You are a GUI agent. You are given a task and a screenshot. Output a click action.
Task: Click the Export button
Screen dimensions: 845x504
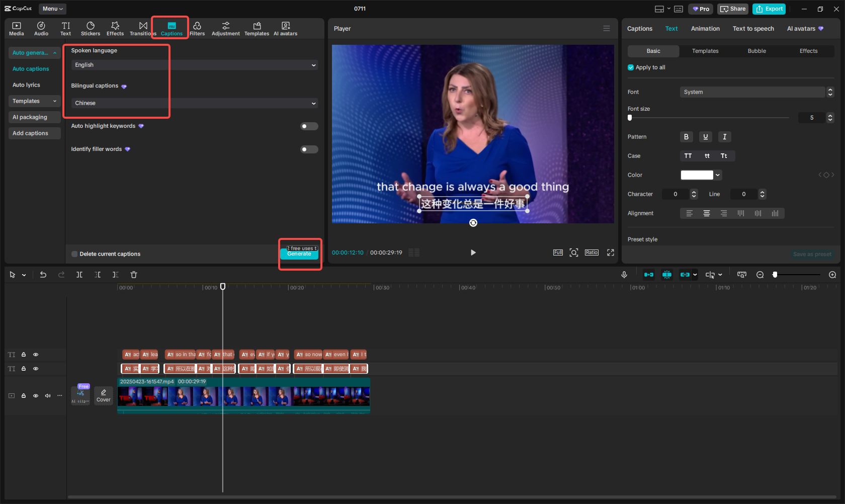[769, 9]
